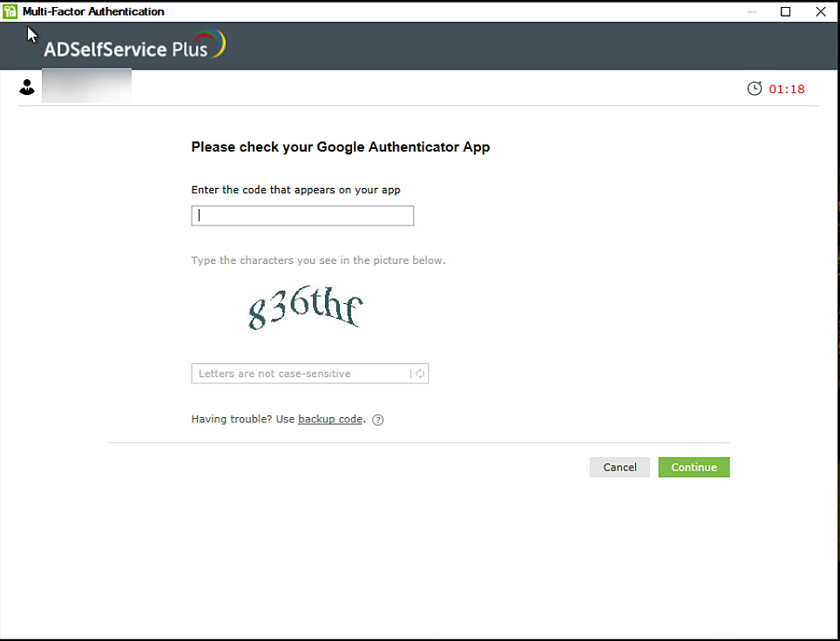Click the user profile silhouette icon
This screenshot has width=840, height=641.
pos(27,87)
